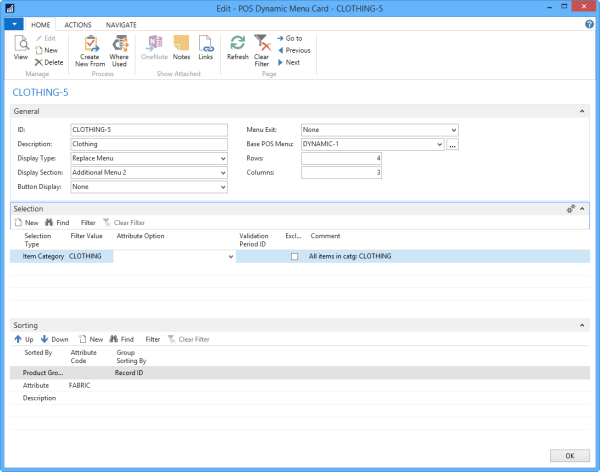Refresh the page with the Refresh icon
The width and height of the screenshot is (600, 472).
[238, 46]
